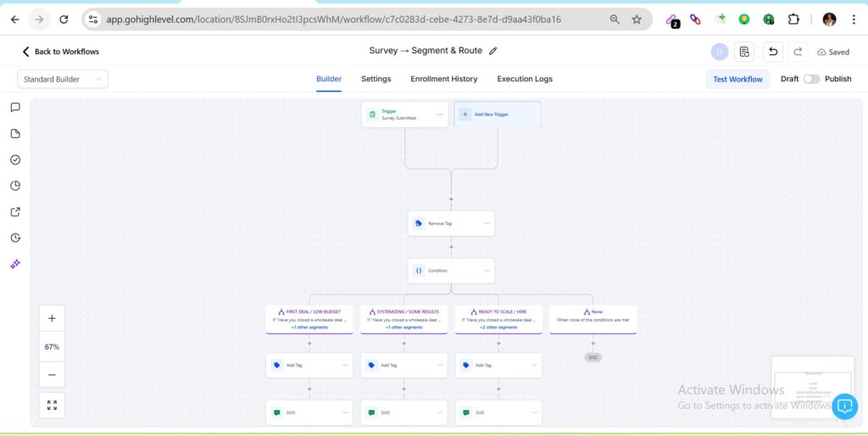Select SYSTEMIZING / SOME RESULTS branch
Screen dimensions: 868x436
coord(404,319)
